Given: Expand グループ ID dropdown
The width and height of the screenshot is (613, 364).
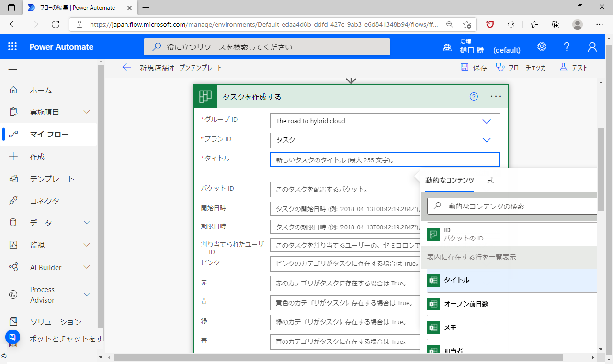Looking at the screenshot, I should point(487,121).
